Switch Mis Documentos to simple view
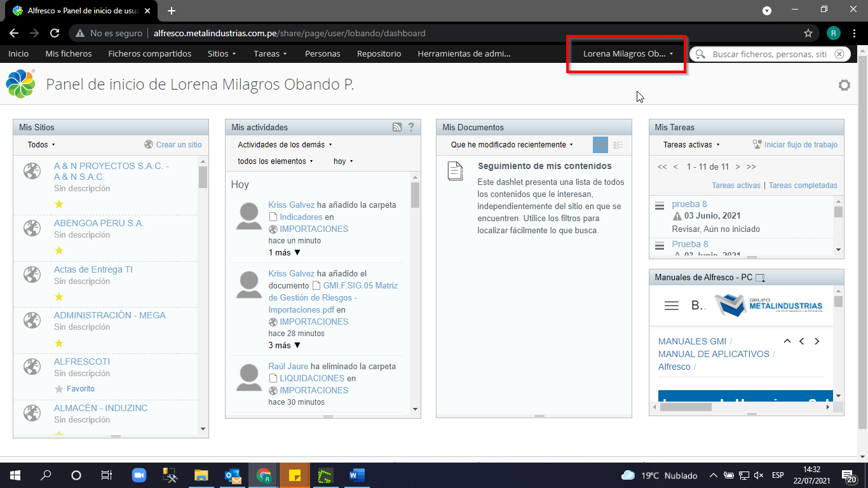This screenshot has height=488, width=868. [600, 145]
